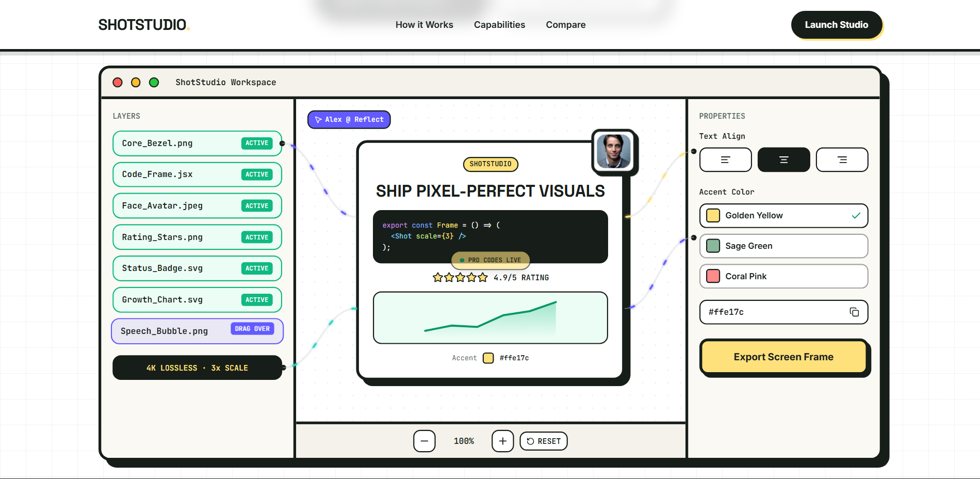
Task: Click the accent swatch below the chart
Action: pos(488,358)
